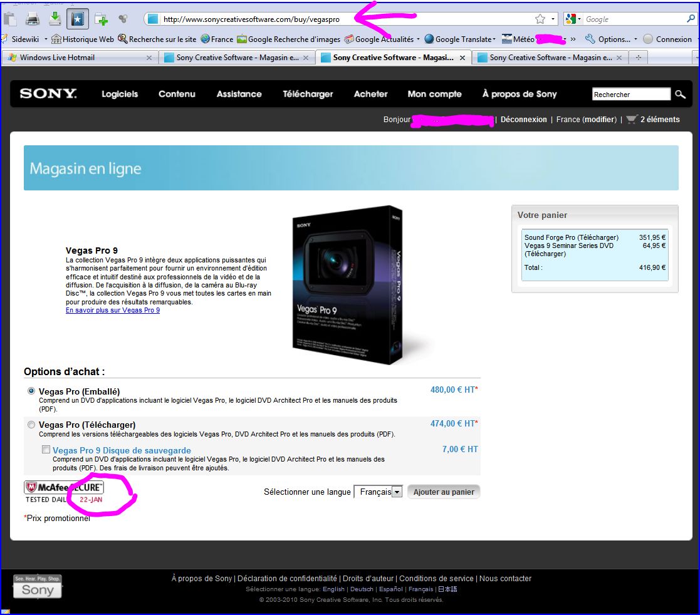Open the Contenu menu
This screenshot has width=700, height=615.
pos(177,94)
